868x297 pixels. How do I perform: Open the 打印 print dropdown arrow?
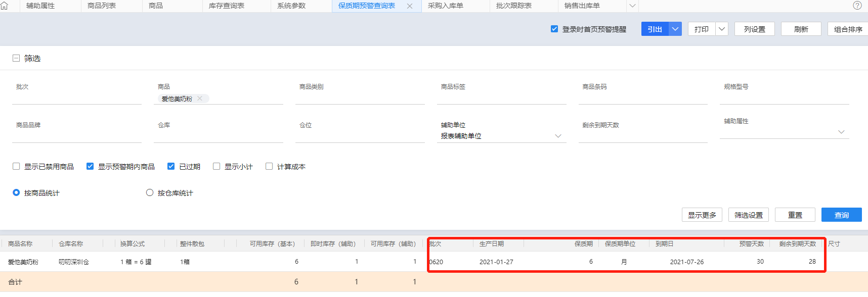click(x=722, y=29)
